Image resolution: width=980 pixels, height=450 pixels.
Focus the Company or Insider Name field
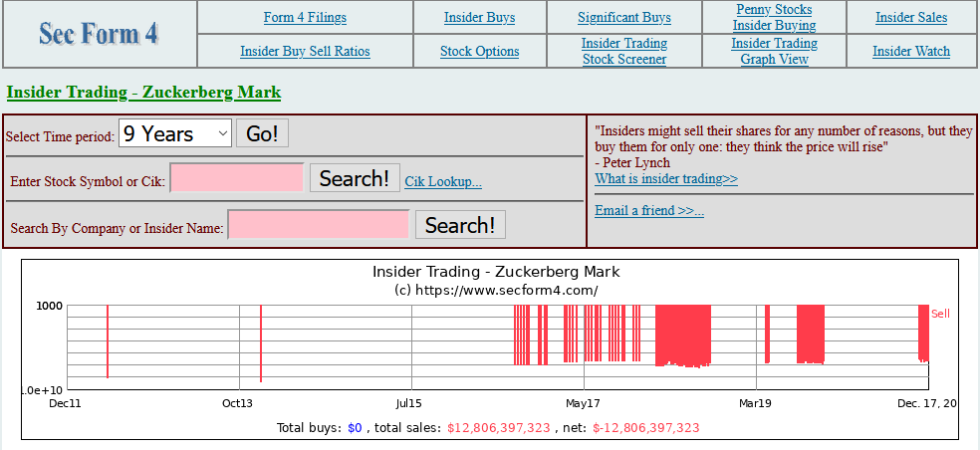coord(318,224)
